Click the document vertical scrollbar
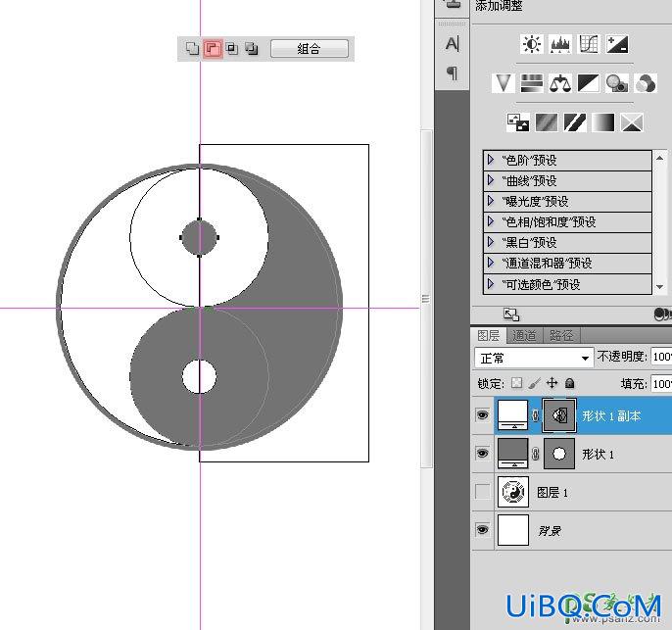The image size is (672, 630). coord(426,298)
